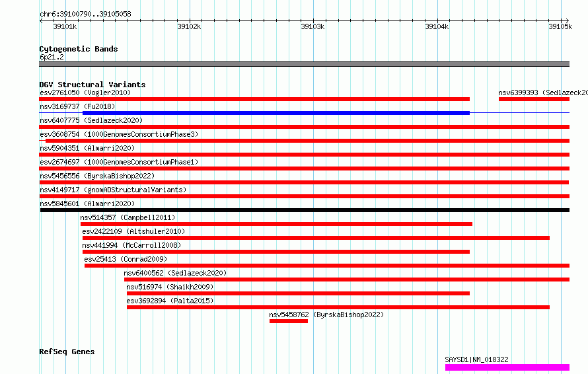Viewport: 588px width, 374px height.
Task: Click the red esv3608754 variant bar
Action: 307,141
